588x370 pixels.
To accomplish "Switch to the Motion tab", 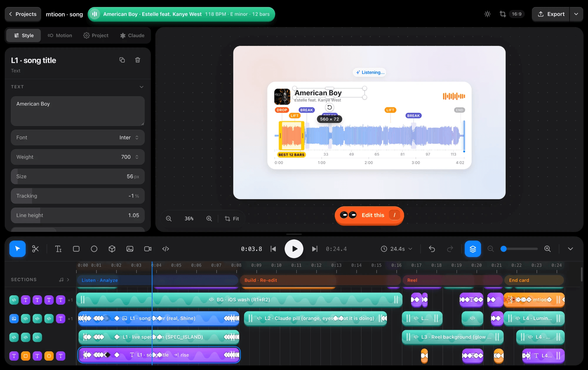I will pyautogui.click(x=60, y=35).
